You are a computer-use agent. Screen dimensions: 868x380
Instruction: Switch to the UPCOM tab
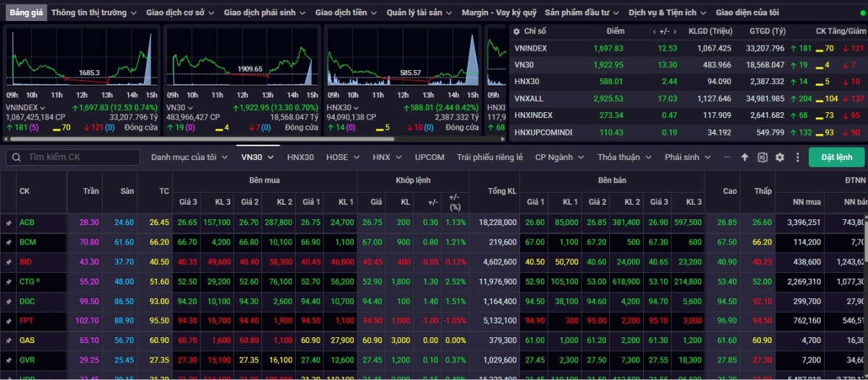coord(430,157)
